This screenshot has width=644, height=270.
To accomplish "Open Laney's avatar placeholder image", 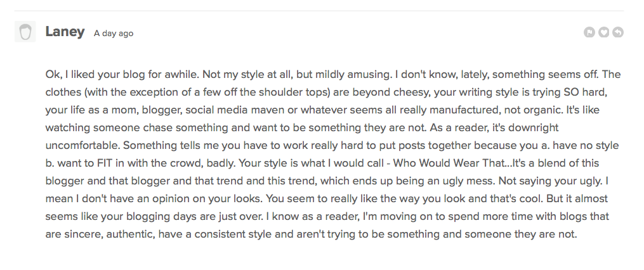I will (25, 32).
